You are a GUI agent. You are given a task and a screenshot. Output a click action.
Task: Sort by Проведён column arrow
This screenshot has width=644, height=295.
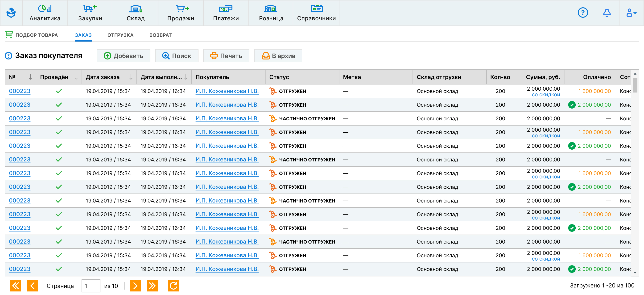coord(76,77)
